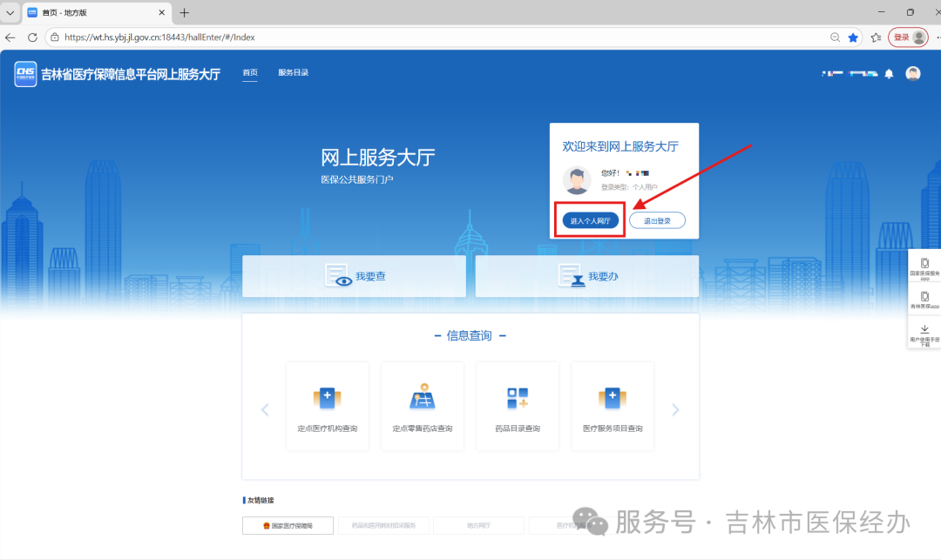Open 吉林医保app icon on the right panel
The height and width of the screenshot is (560, 941).
tap(925, 300)
